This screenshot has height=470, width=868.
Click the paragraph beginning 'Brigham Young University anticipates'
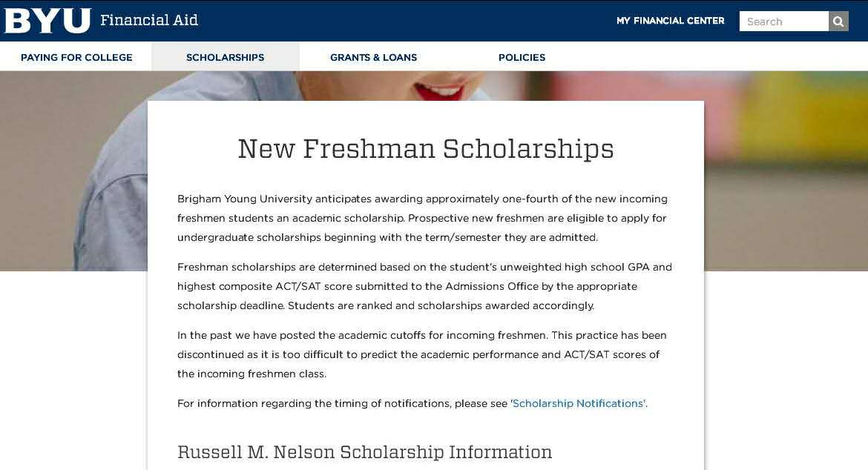point(421,218)
